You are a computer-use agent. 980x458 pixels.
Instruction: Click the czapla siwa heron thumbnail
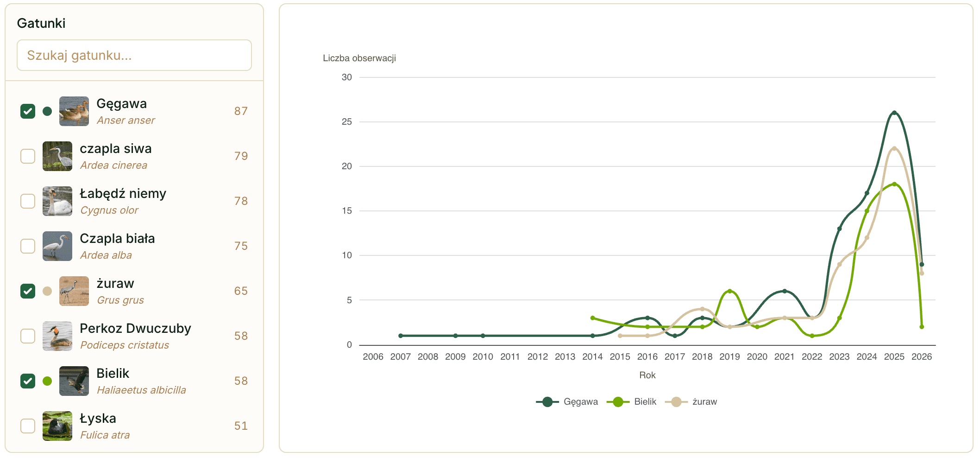(x=57, y=156)
